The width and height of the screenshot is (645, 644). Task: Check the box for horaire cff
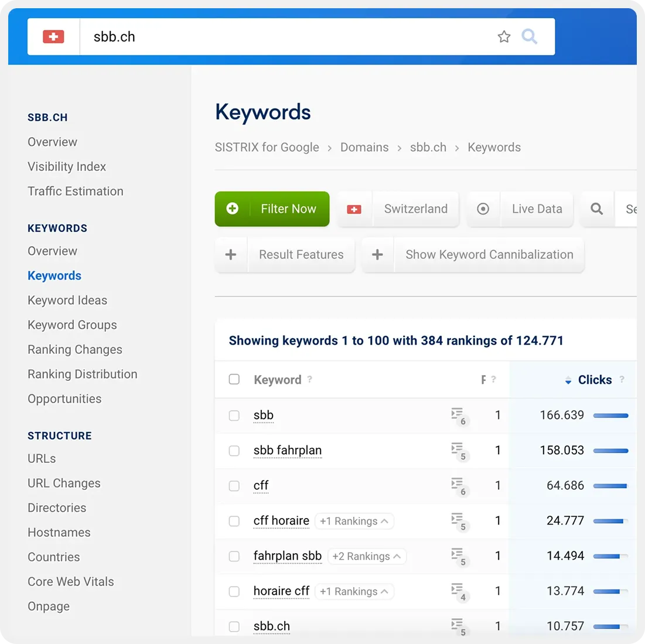pos(234,591)
